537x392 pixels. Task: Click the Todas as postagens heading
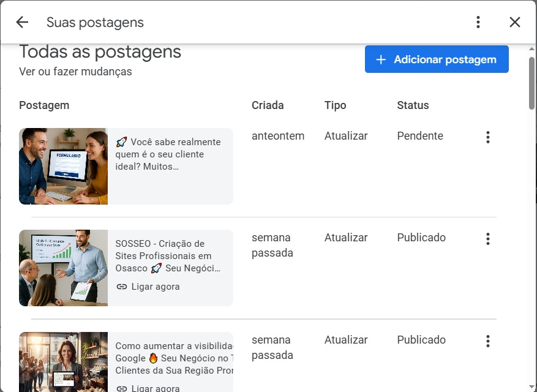click(100, 52)
